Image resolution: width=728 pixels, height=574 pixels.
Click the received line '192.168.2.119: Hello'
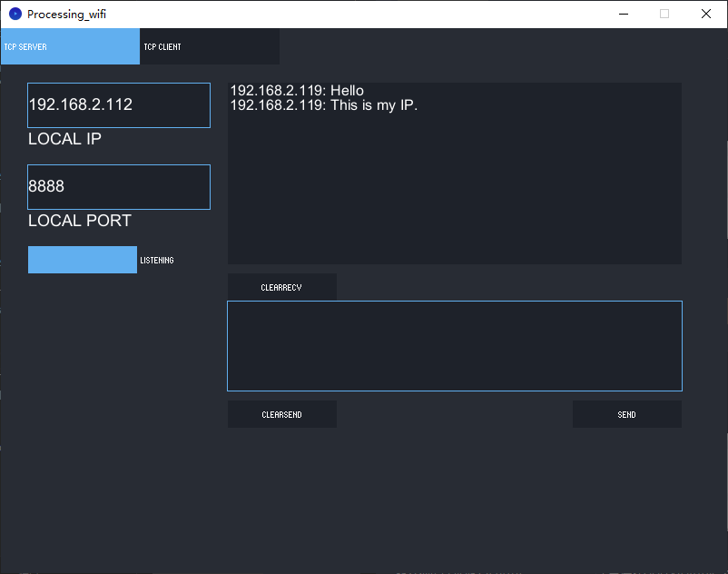coord(297,90)
